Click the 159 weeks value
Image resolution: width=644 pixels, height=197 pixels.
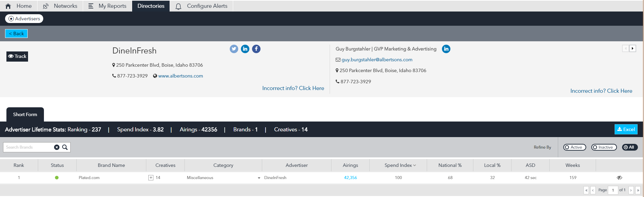[x=573, y=178]
